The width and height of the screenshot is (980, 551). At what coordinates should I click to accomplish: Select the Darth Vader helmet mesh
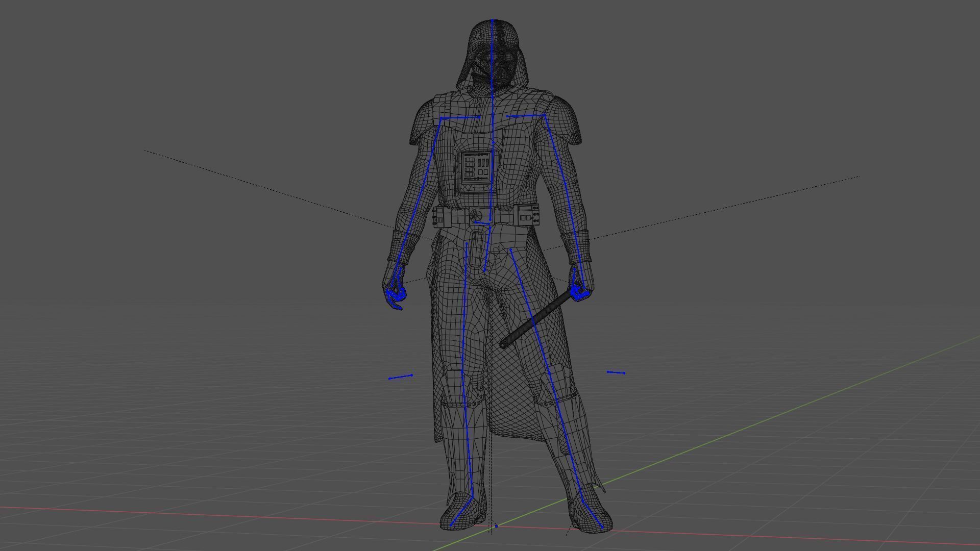(493, 55)
